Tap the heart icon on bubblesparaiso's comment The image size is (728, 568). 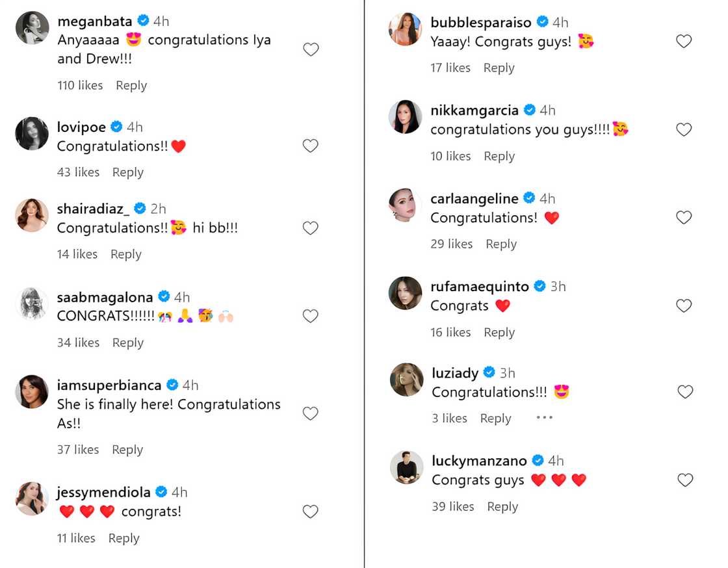pos(684,40)
